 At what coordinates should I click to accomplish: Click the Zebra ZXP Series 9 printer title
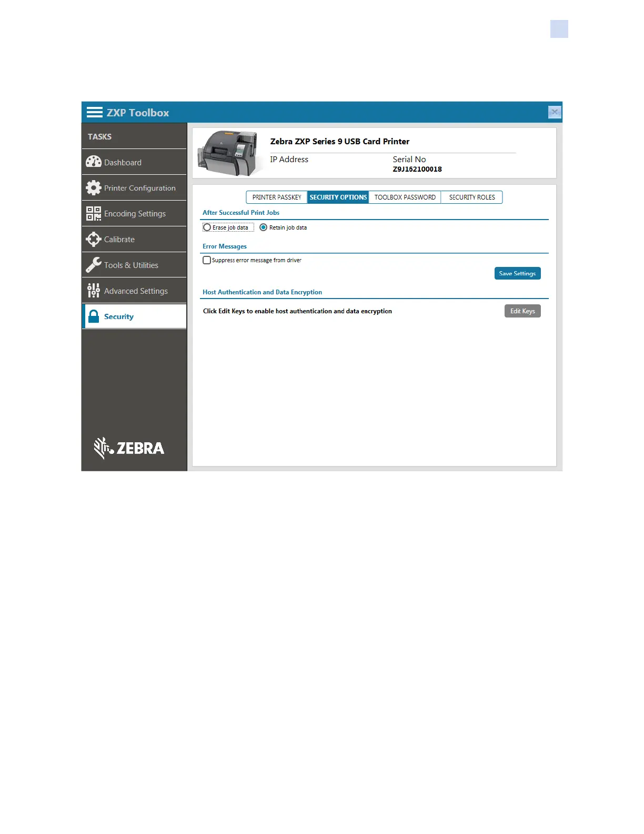(x=340, y=141)
